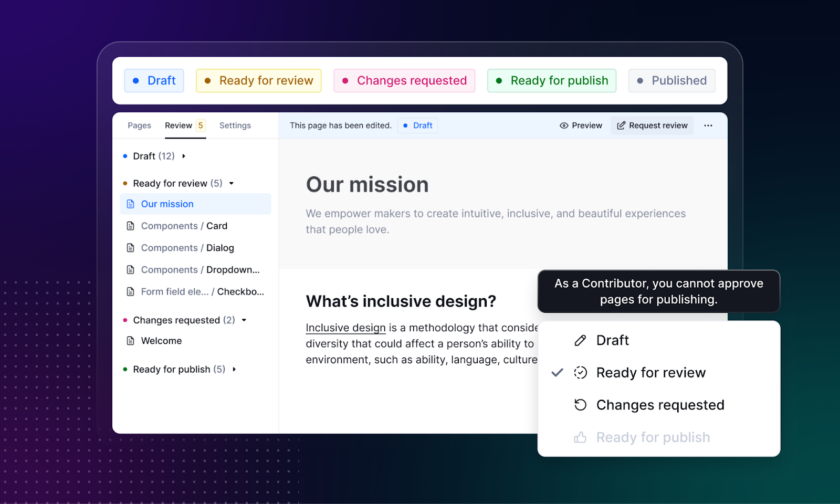Click the pencil icon beside Draft option

pyautogui.click(x=580, y=341)
